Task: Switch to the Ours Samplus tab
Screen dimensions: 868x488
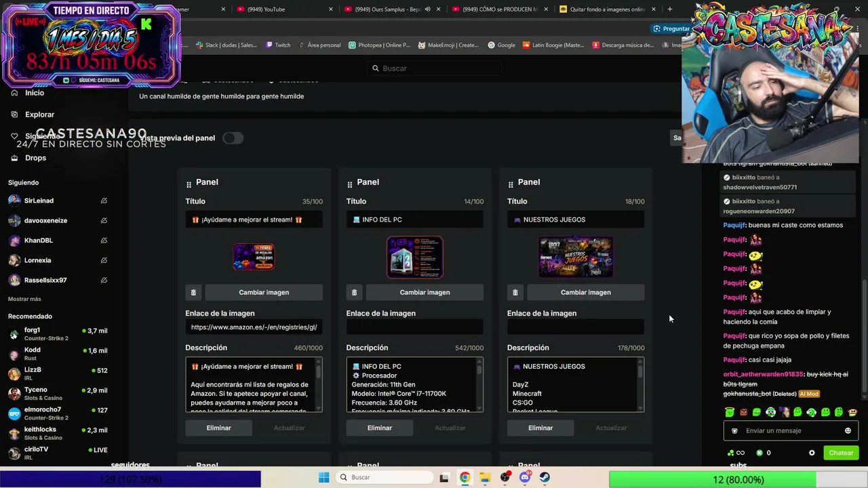Action: pos(392,9)
